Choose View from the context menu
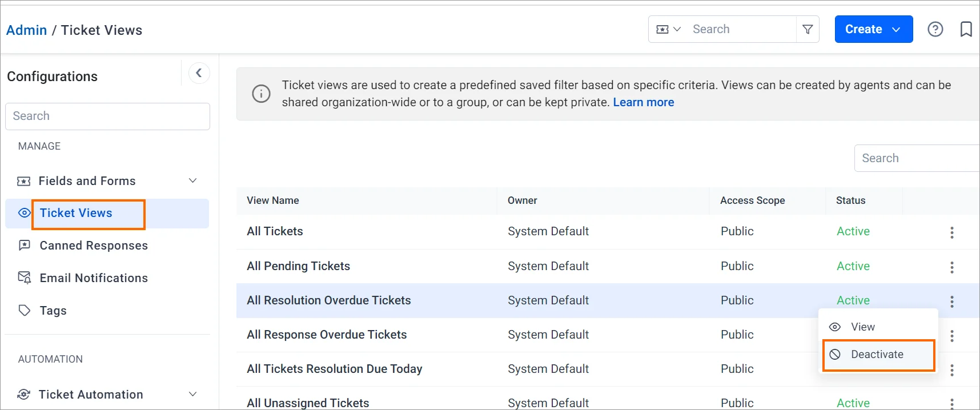The image size is (980, 410). (x=862, y=327)
